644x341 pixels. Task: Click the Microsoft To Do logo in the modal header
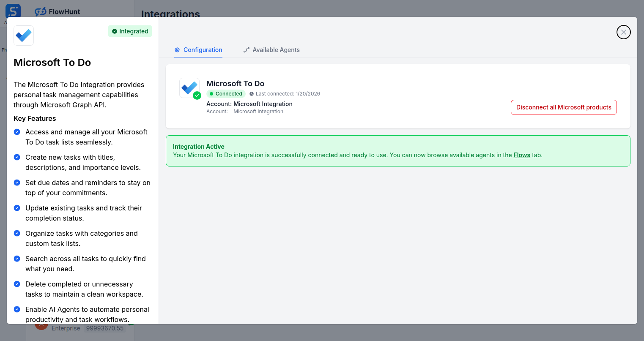click(x=23, y=35)
